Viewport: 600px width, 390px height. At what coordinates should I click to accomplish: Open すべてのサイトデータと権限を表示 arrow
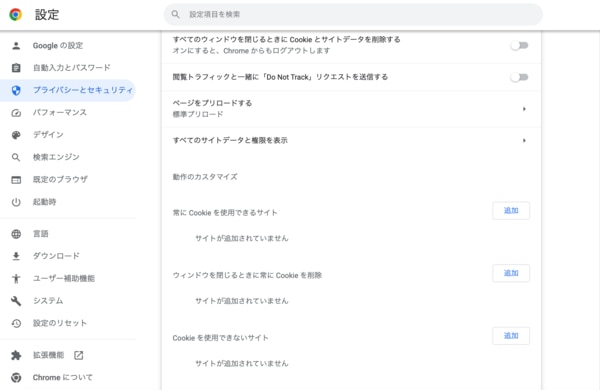[x=524, y=140]
